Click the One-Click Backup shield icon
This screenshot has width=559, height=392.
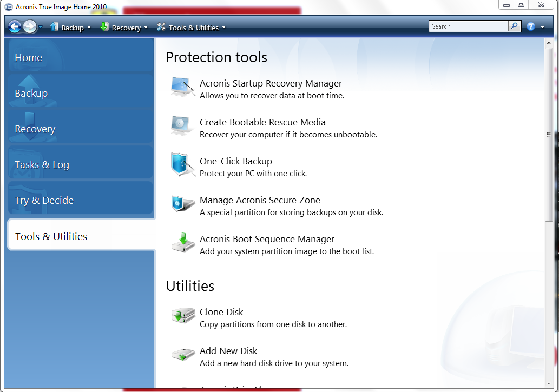point(183,164)
